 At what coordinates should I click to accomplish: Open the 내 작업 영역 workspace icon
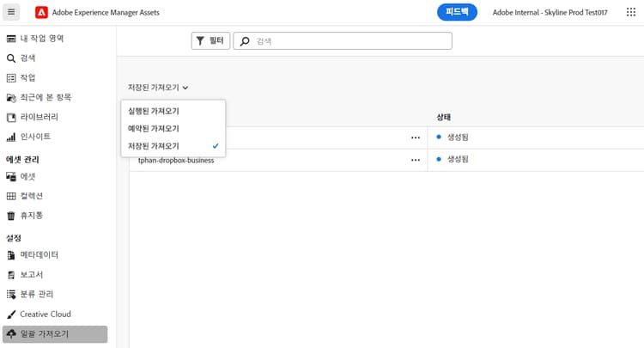(x=11, y=39)
